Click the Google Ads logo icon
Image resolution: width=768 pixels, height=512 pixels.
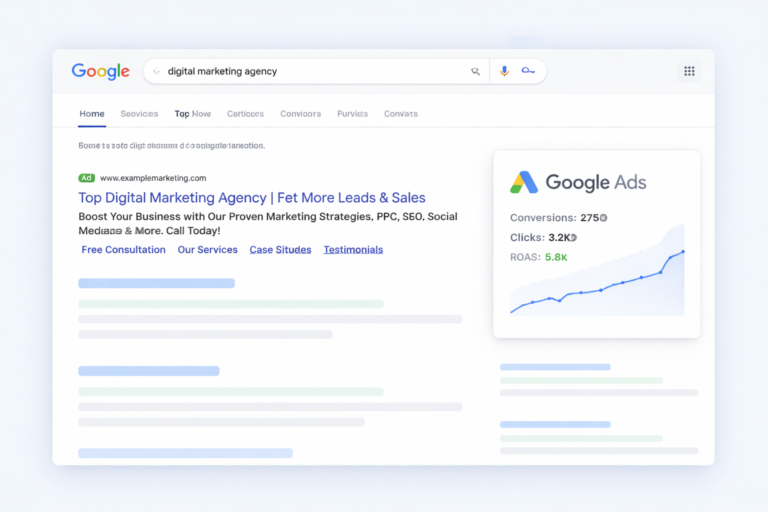tap(524, 182)
